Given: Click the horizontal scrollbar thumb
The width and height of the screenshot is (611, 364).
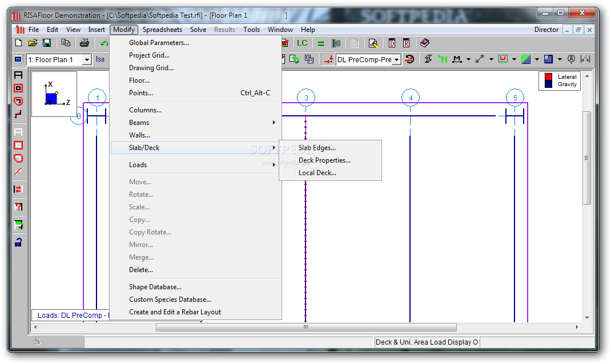Looking at the screenshot, I should point(306,327).
